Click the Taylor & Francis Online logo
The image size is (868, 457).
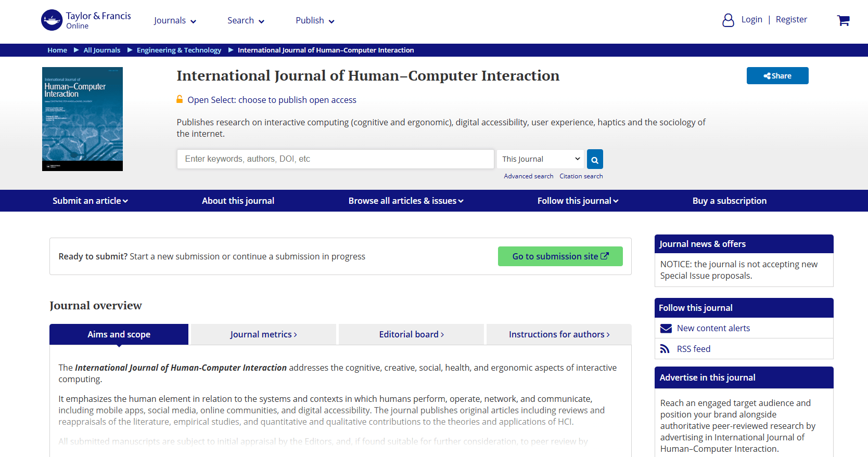(86, 20)
